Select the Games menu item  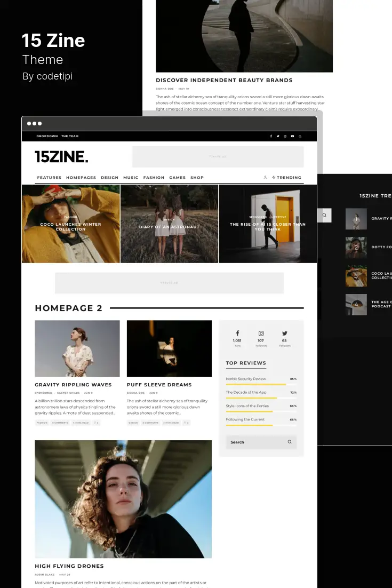coord(177,177)
